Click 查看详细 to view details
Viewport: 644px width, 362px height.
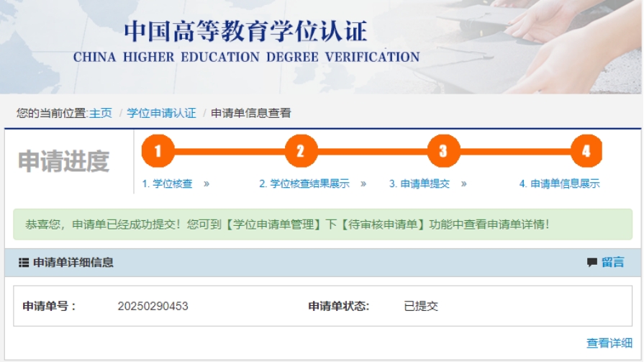tap(609, 343)
